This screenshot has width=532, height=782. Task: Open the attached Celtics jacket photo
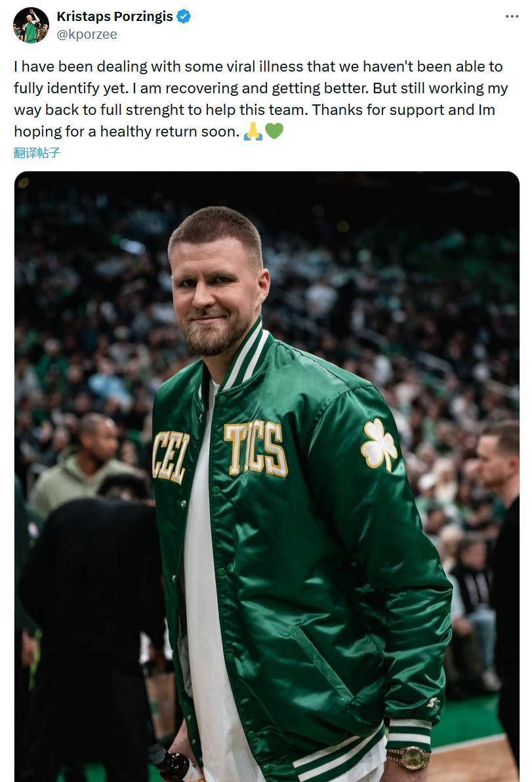tap(265, 476)
